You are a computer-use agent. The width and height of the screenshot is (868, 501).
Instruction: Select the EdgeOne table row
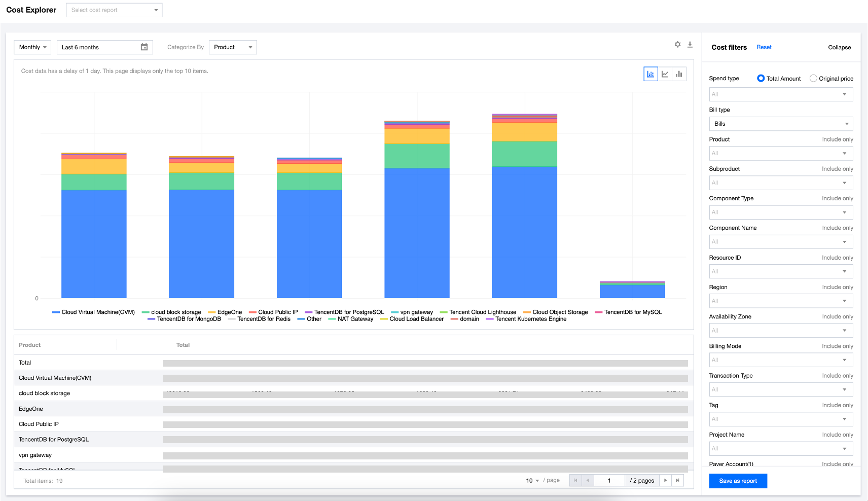coord(353,409)
